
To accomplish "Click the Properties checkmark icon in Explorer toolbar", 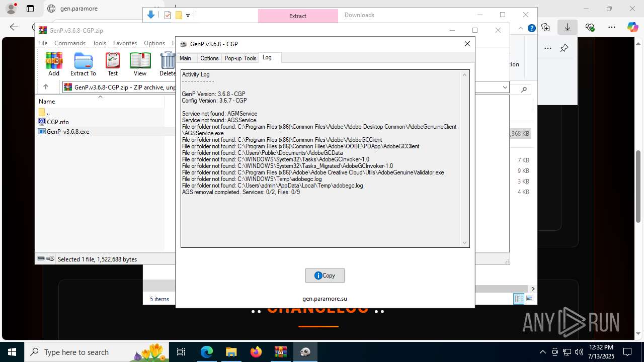I will [x=168, y=15].
